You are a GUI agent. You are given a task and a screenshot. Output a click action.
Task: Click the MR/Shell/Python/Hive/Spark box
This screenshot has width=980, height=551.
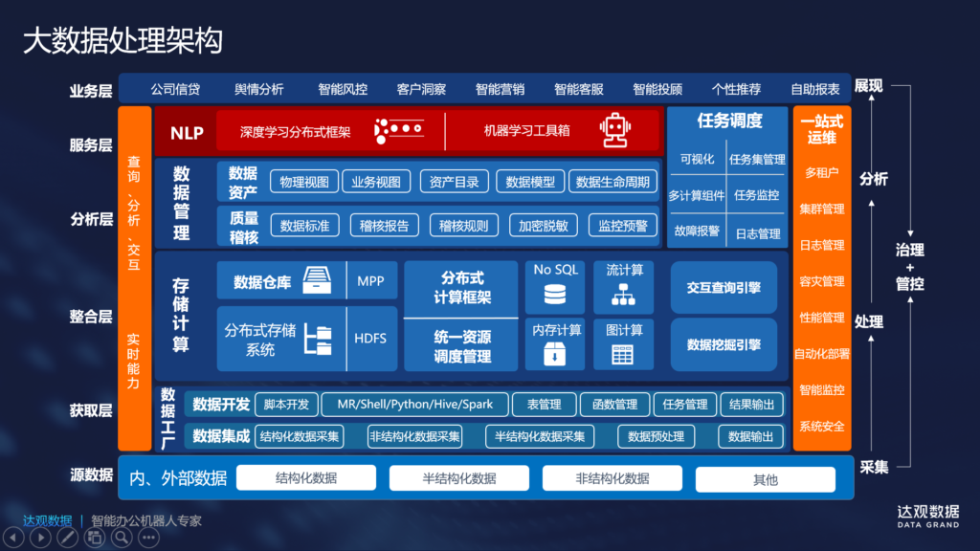tap(413, 405)
